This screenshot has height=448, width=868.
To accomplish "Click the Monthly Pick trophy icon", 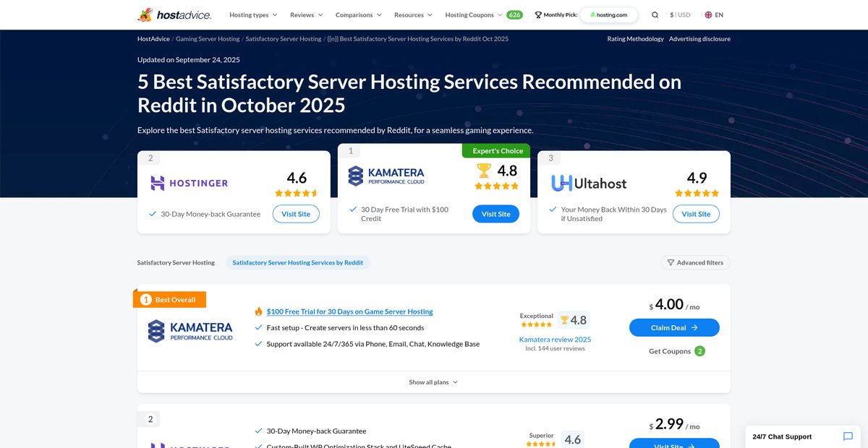I will (x=537, y=14).
